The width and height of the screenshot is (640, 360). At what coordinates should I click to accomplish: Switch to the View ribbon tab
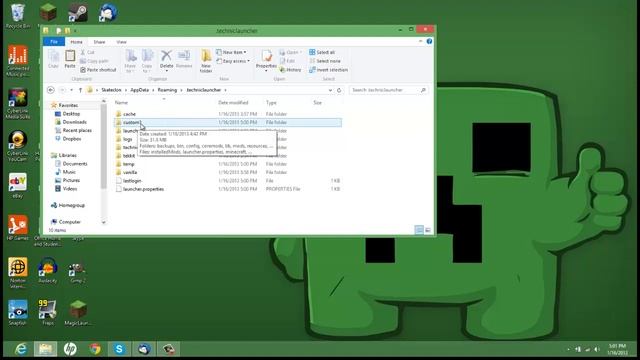[x=121, y=42]
